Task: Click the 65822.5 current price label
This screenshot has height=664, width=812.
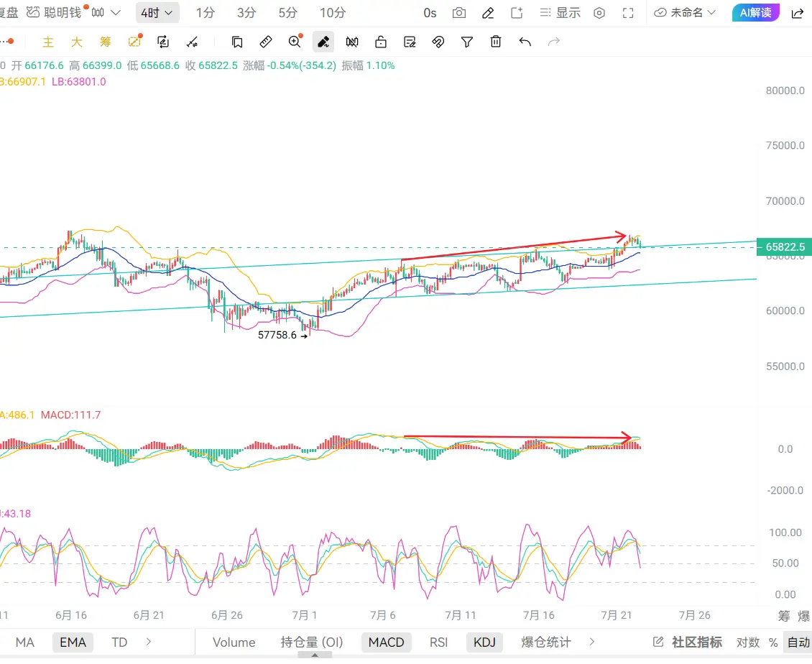Action: pos(785,247)
